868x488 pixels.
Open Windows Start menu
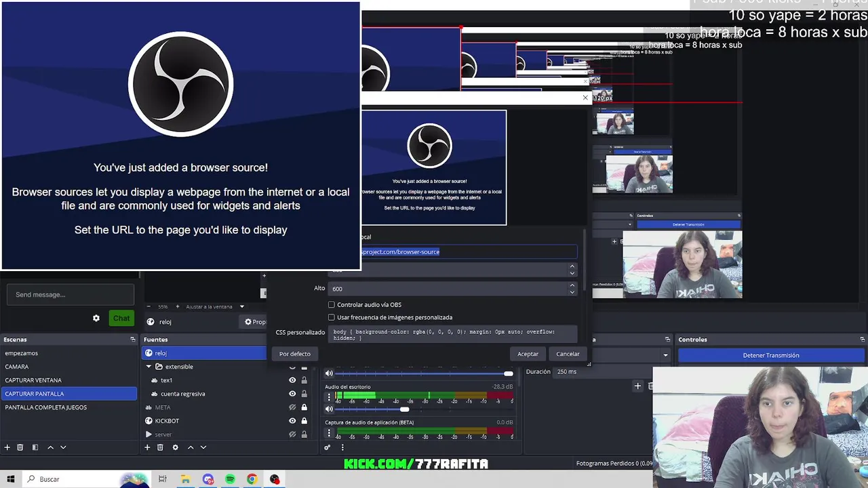11,479
